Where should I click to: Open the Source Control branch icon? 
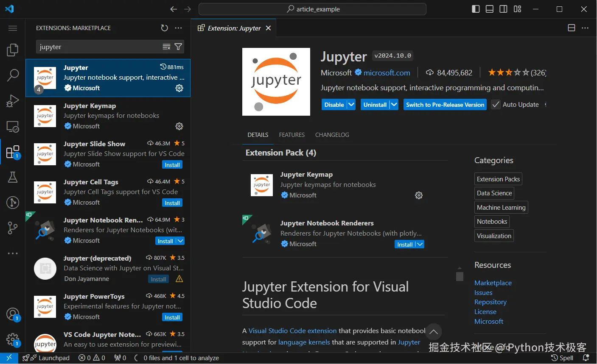click(13, 228)
